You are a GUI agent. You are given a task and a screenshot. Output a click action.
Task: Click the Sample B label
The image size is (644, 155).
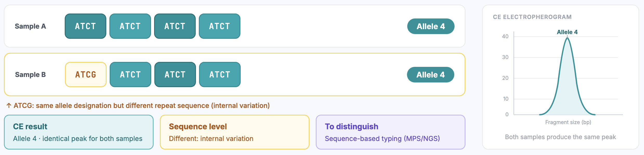pos(30,75)
